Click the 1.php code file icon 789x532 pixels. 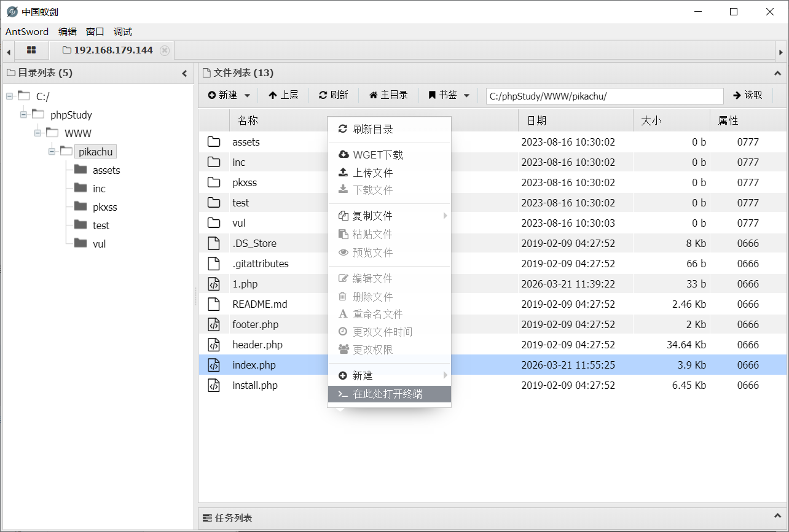(x=214, y=284)
